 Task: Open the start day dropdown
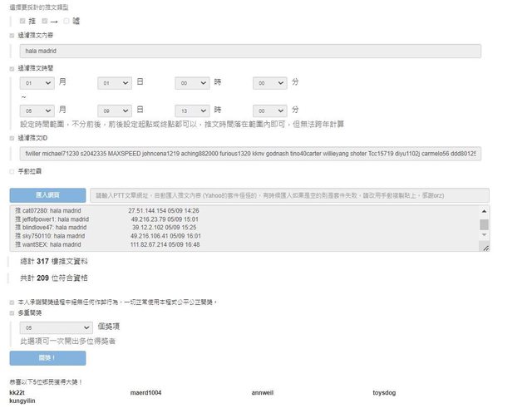coord(115,83)
